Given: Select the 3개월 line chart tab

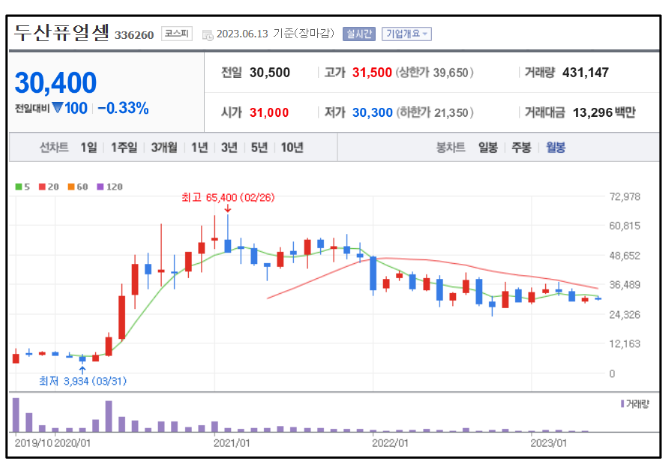Looking at the screenshot, I should point(164,147).
